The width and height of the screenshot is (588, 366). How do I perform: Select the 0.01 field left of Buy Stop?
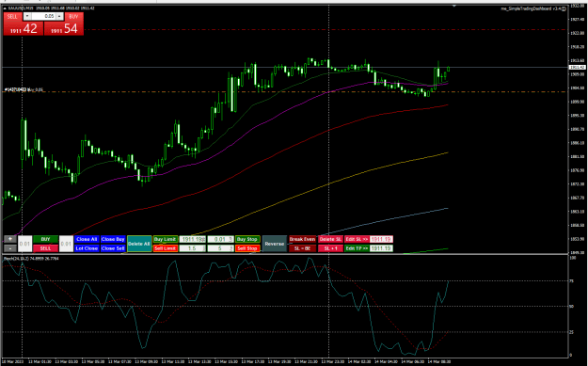pyautogui.click(x=220, y=239)
